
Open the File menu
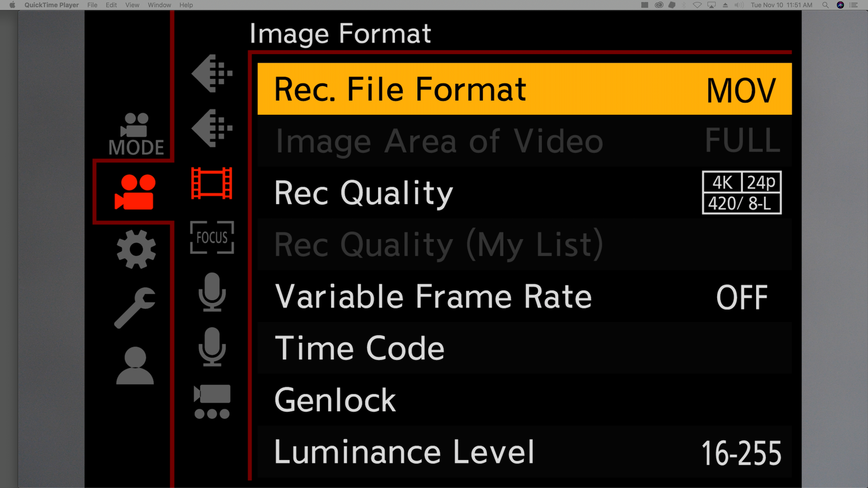pyautogui.click(x=92, y=5)
